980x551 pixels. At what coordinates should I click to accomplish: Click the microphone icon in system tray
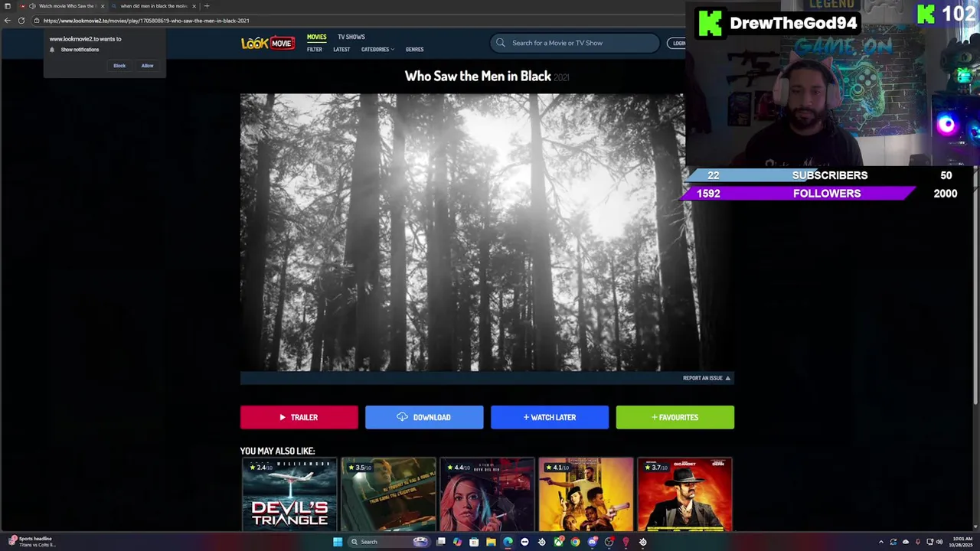(x=918, y=542)
